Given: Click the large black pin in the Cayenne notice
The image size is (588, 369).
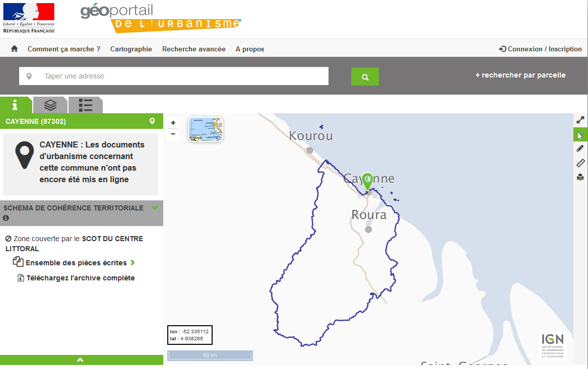Looking at the screenshot, I should [24, 155].
